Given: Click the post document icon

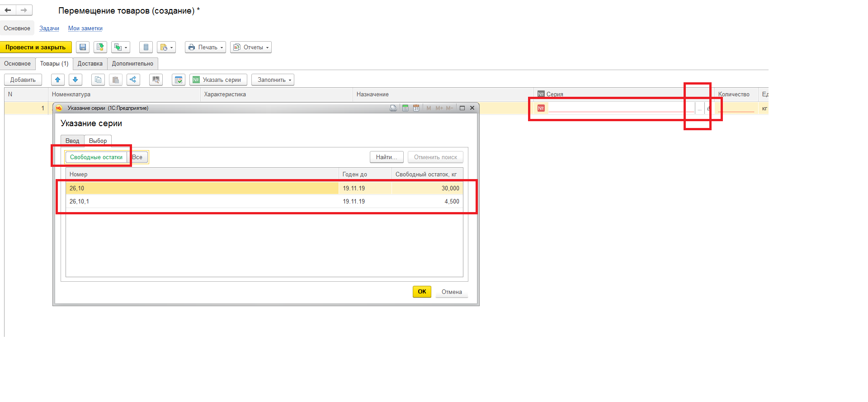Looking at the screenshot, I should pos(100,47).
